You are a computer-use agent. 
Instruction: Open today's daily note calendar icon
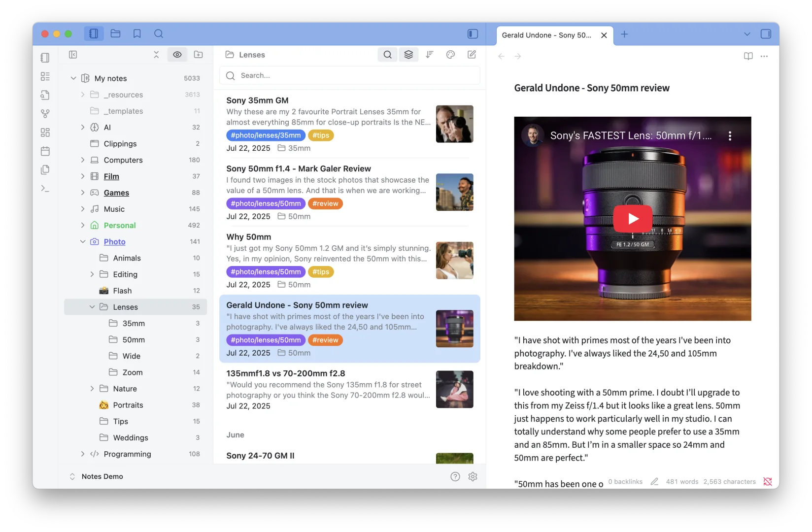point(45,151)
